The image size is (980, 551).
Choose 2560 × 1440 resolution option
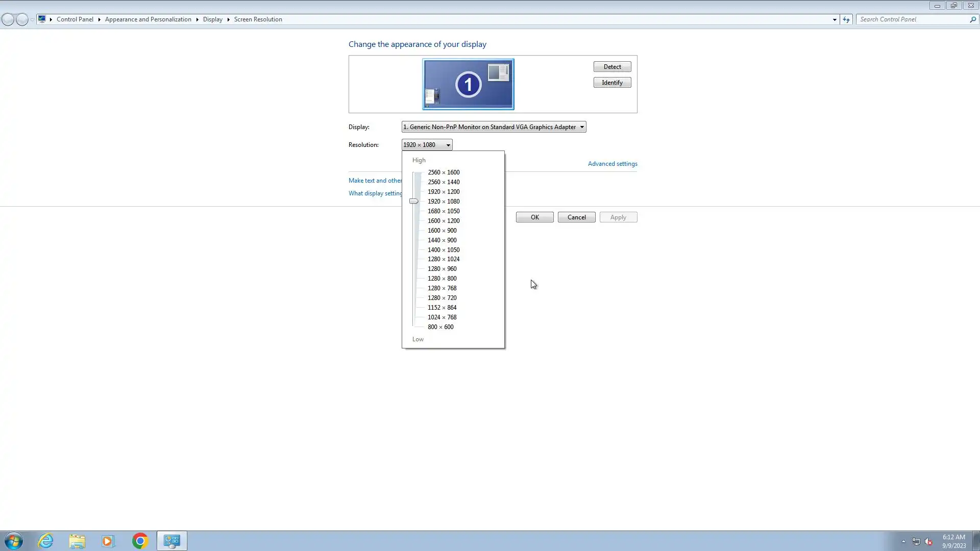tap(444, 182)
